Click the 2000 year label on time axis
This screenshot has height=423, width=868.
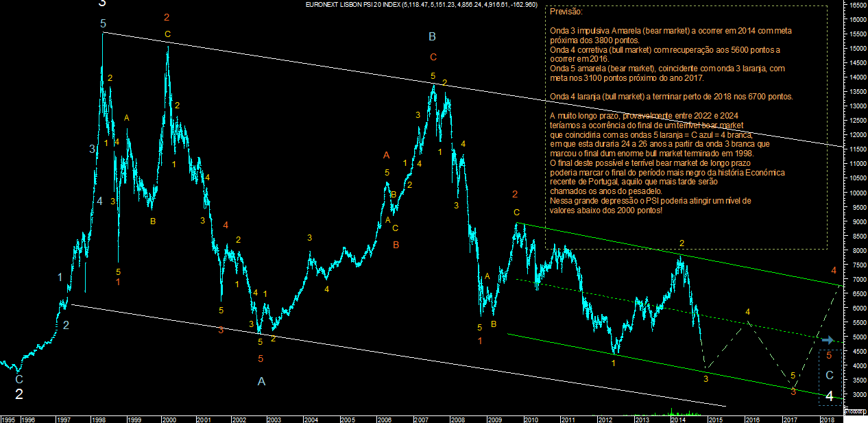pos(168,418)
